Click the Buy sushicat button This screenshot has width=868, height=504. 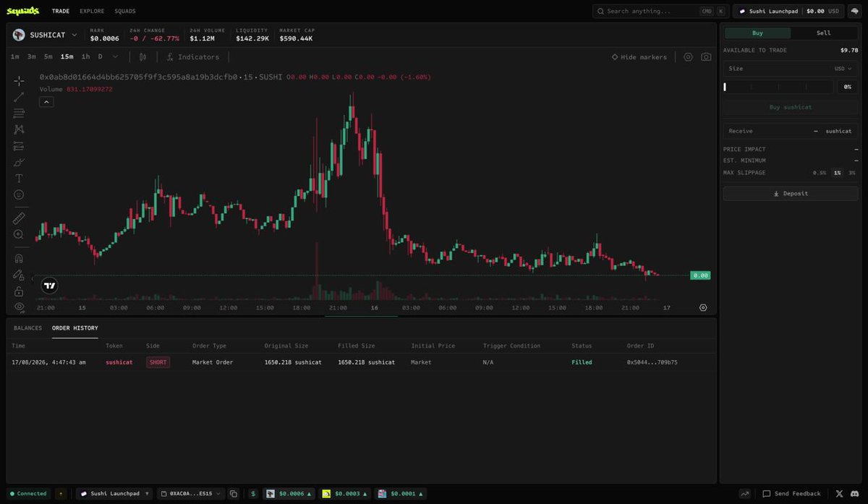(x=791, y=107)
